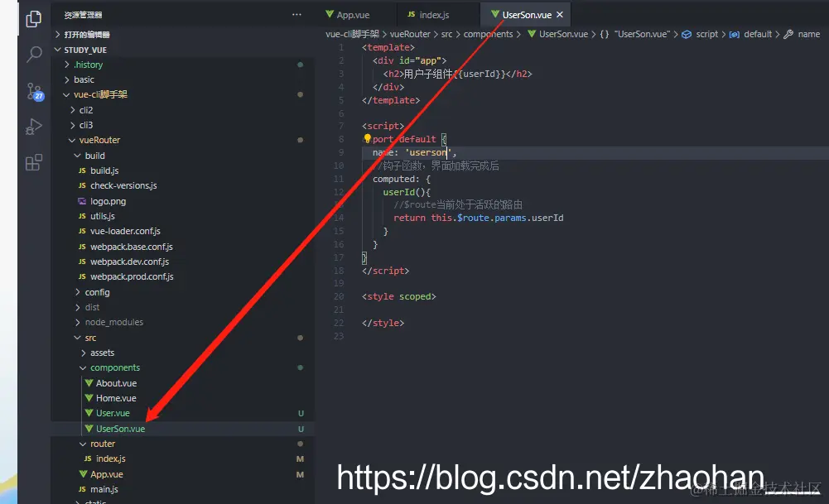Click the script breadcrumb symbol
The width and height of the screenshot is (829, 504).
pyautogui.click(x=700, y=34)
